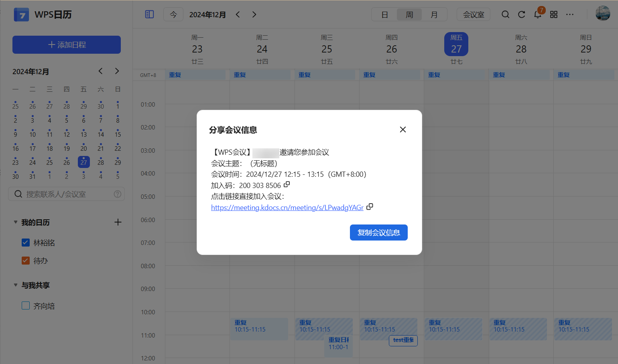
Task: Toggle the 待办 calendar checkbox
Action: 26,261
